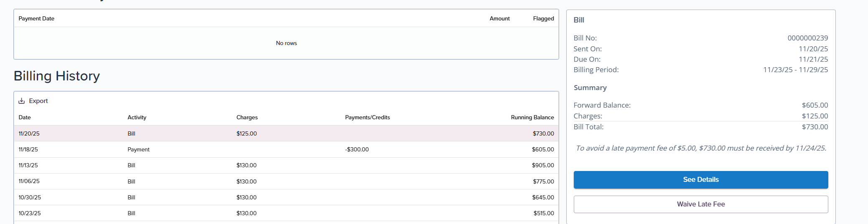Open the 11/13/25 bill row

(x=286, y=165)
